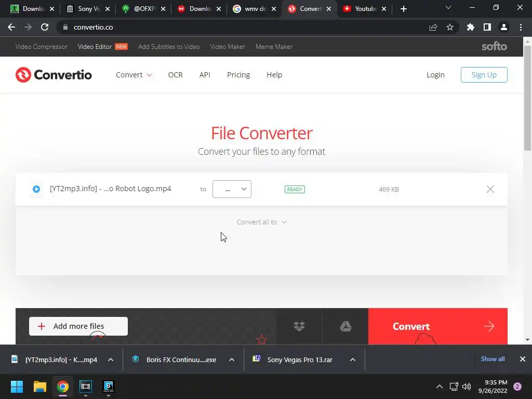The width and height of the screenshot is (532, 399).
Task: Open a new browser tab
Action: click(x=403, y=9)
